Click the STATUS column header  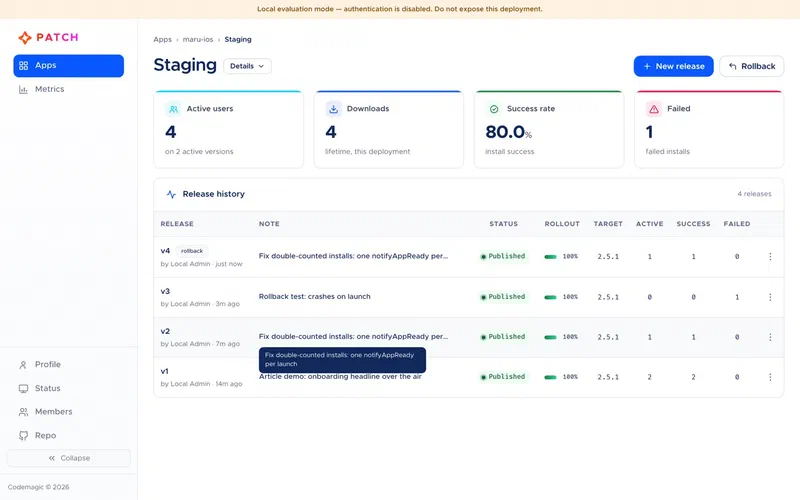504,224
